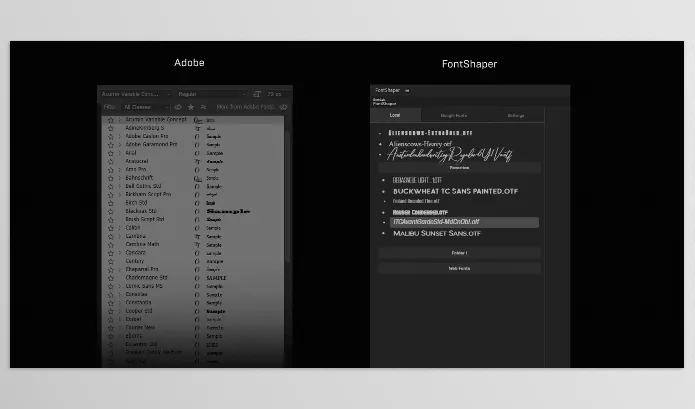
Task: Click the Favorites section button in FontShaper
Action: (x=459, y=168)
